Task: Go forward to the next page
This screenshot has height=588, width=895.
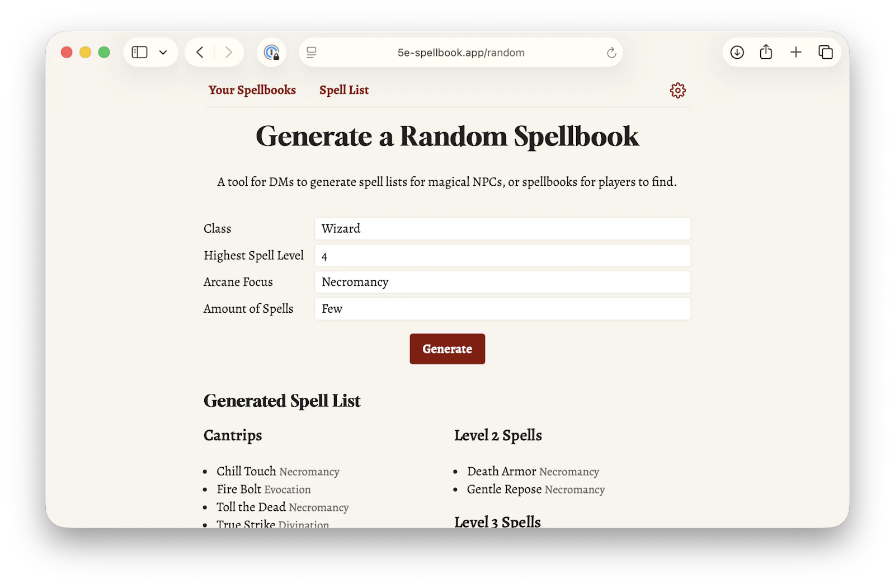Action: click(x=229, y=52)
